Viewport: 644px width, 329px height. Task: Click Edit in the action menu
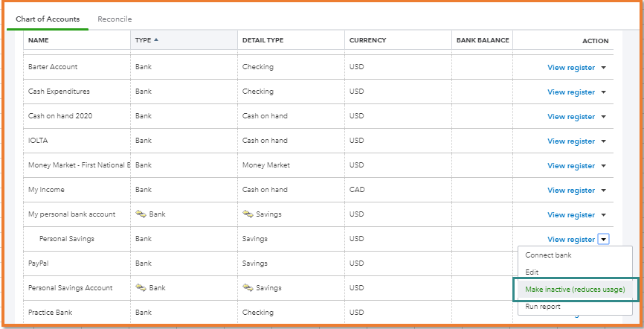point(532,272)
